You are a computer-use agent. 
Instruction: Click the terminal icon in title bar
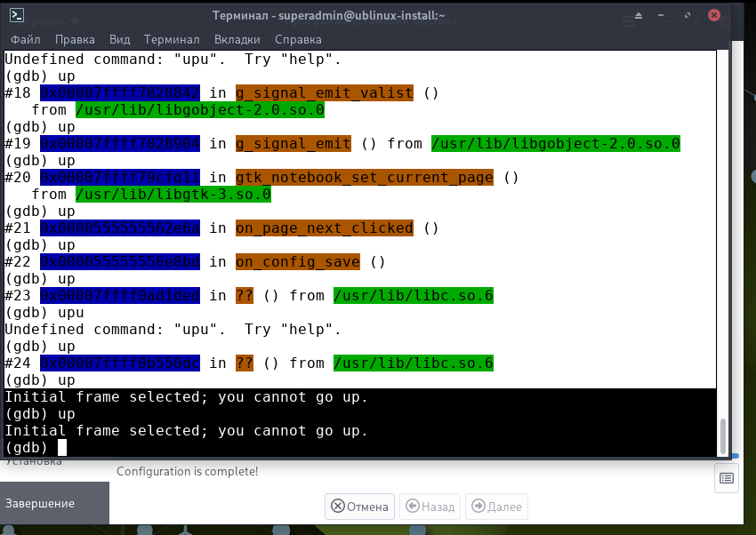coord(17,15)
